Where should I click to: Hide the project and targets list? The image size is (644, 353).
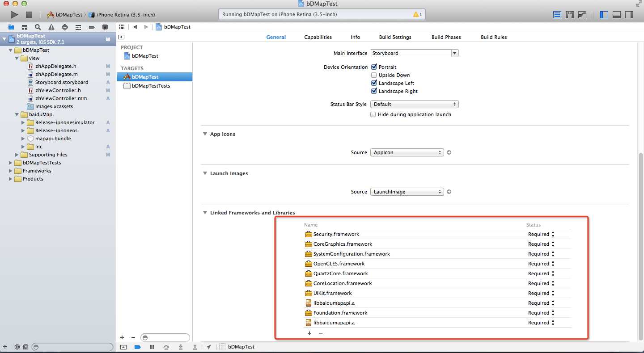point(122,37)
